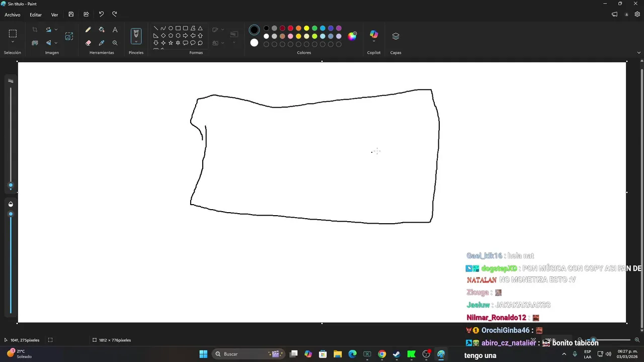Click the Flip image icon

(48, 43)
